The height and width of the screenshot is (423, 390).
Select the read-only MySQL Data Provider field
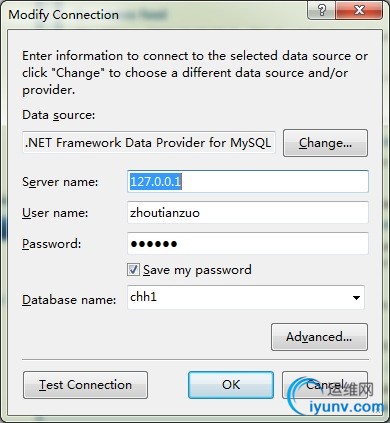click(149, 143)
